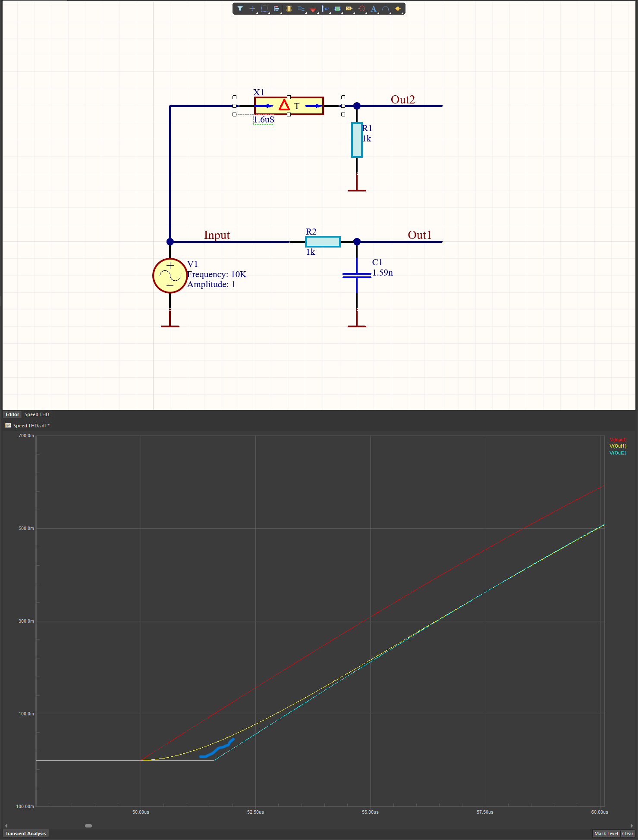Switch to the Speed THD tab

(x=37, y=414)
